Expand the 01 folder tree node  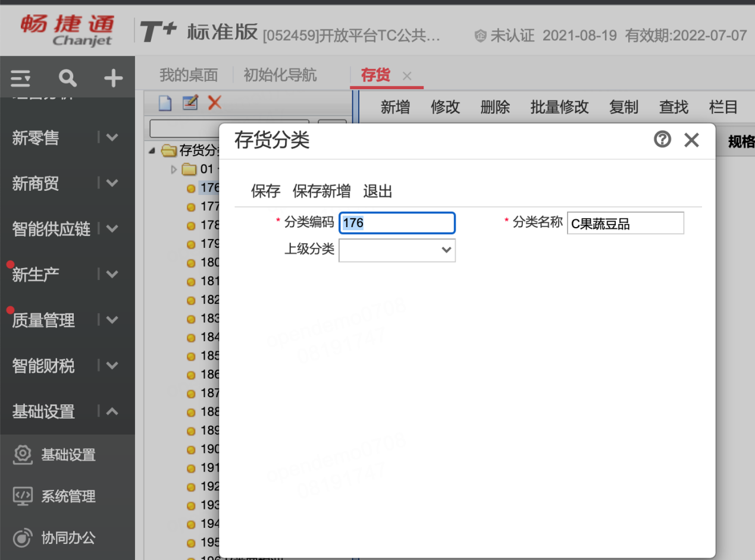point(174,170)
